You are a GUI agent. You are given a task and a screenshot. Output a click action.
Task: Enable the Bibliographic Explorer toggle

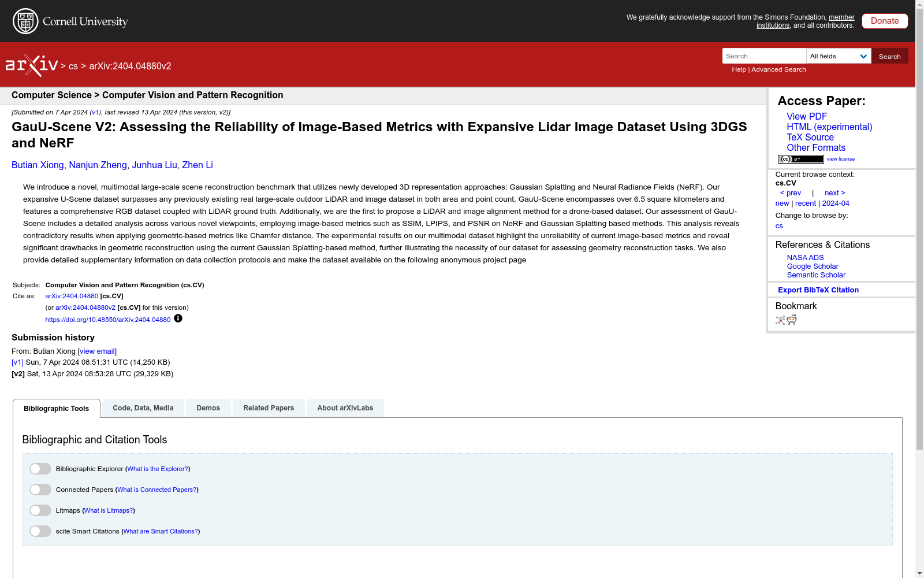tap(40, 469)
